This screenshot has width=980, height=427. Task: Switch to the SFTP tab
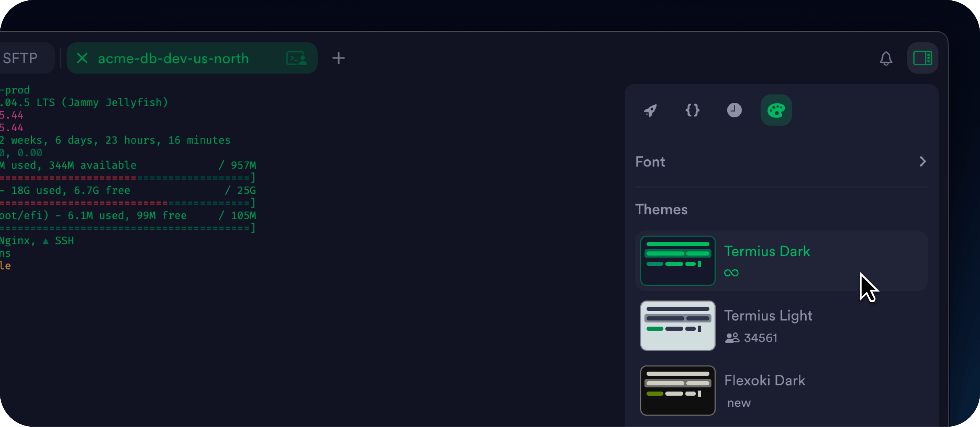pos(21,58)
